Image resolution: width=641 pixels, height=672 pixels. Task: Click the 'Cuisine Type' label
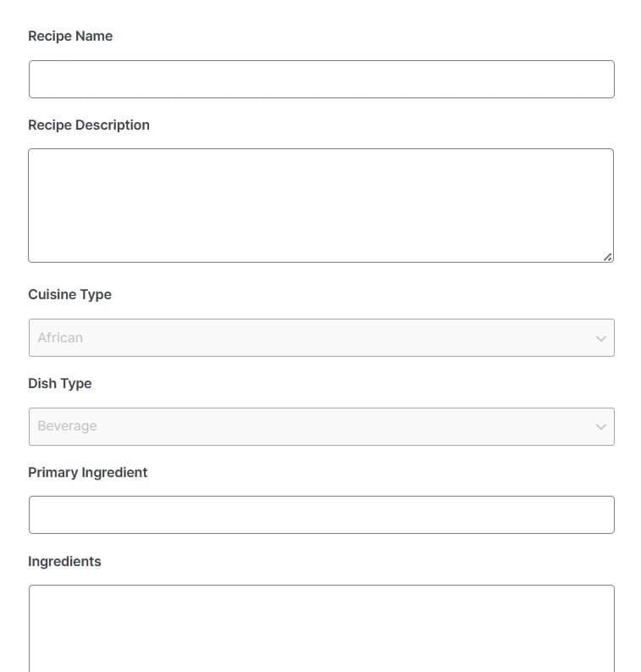pyautogui.click(x=69, y=294)
